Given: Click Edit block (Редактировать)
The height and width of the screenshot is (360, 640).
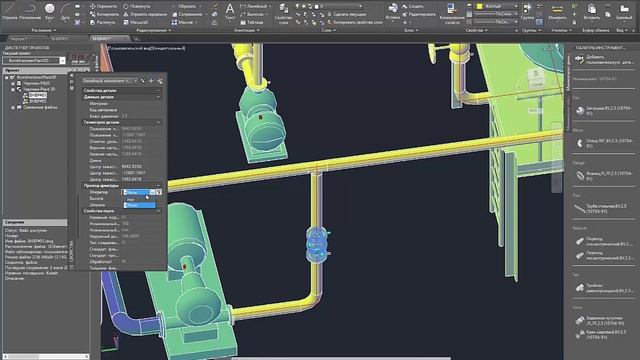Looking at the screenshot, I should coord(419,14).
